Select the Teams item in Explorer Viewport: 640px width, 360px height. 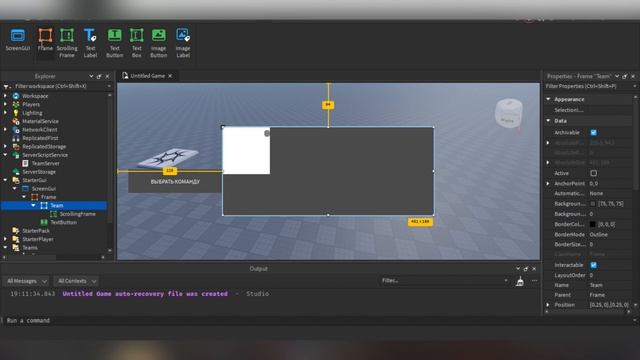pos(30,248)
